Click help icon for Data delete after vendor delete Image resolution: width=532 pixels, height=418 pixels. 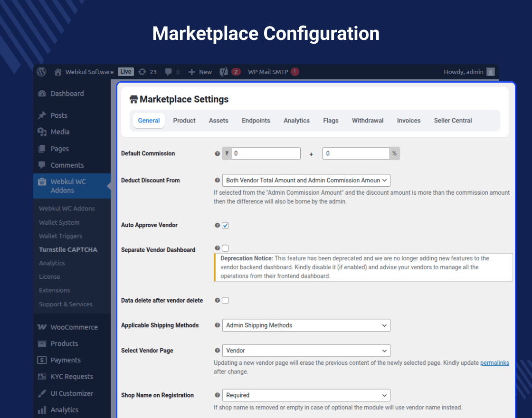[218, 300]
